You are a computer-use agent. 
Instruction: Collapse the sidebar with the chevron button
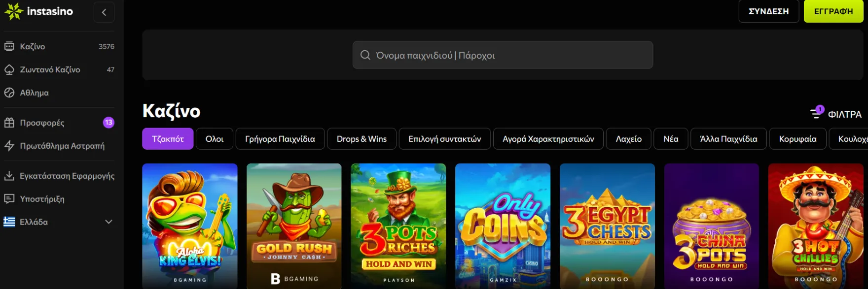pos(104,12)
